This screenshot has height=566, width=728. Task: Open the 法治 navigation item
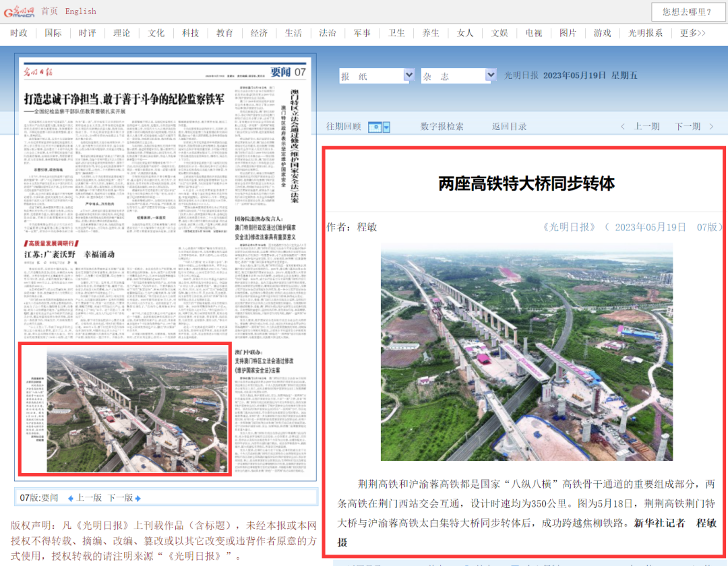[x=328, y=33]
